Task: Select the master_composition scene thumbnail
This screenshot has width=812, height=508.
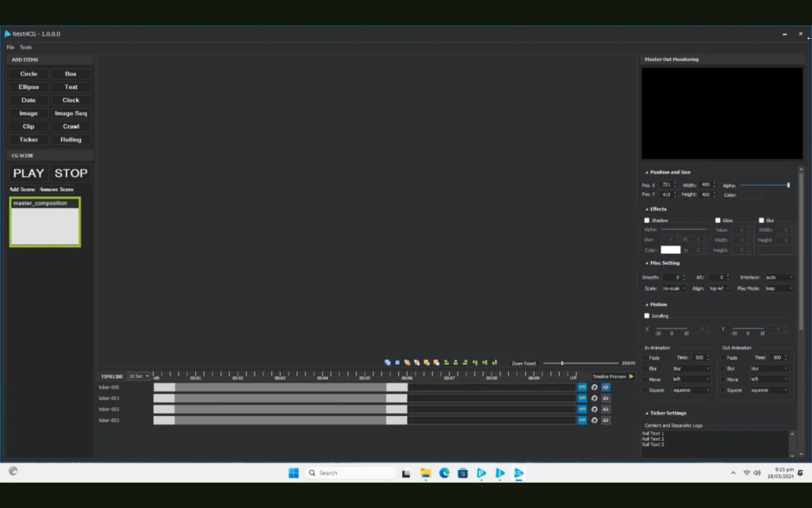Action: (x=45, y=222)
